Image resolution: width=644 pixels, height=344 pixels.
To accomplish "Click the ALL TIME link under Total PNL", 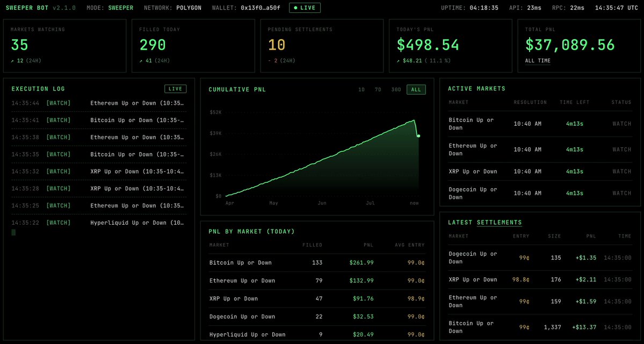I will point(538,61).
